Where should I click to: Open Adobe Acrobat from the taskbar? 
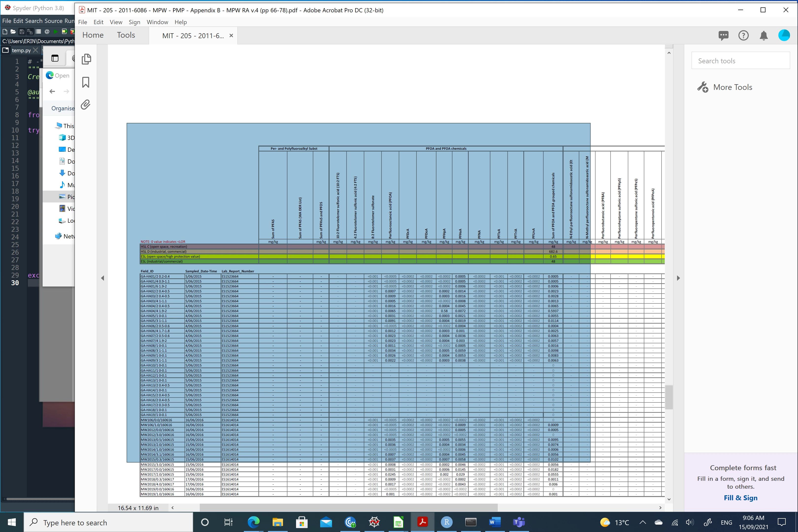[422, 522]
